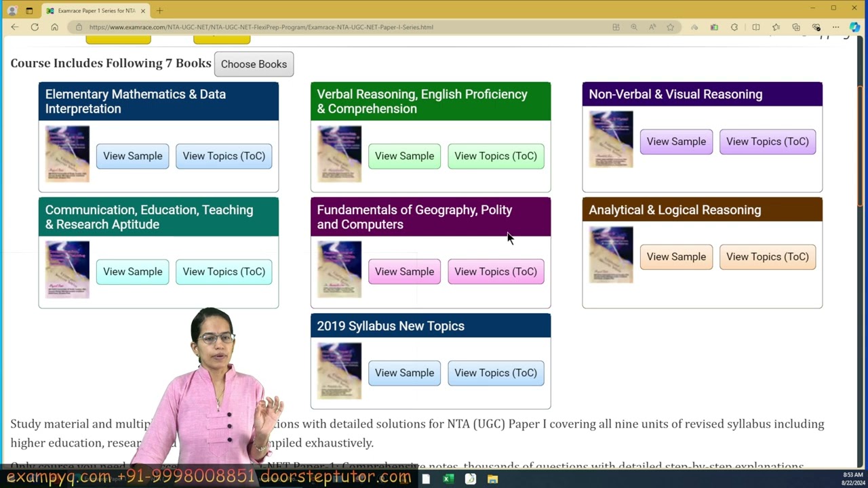View site information lock icon
868x488 pixels.
(x=79, y=27)
